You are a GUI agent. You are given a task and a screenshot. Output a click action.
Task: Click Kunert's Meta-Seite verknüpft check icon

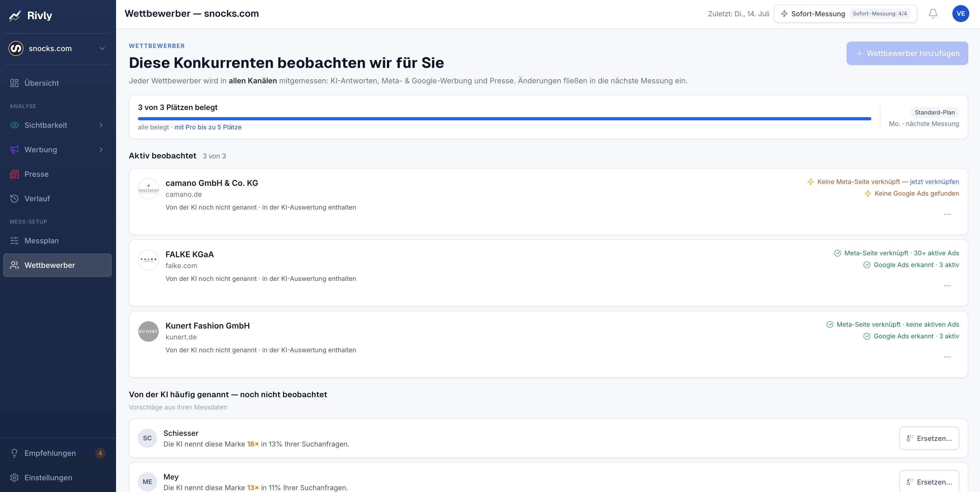830,325
